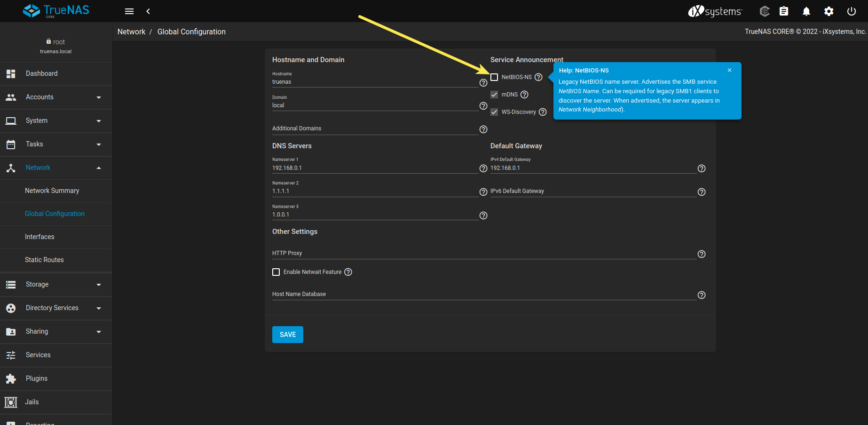
Task: Show help for Nameserver 3
Action: 483,216
